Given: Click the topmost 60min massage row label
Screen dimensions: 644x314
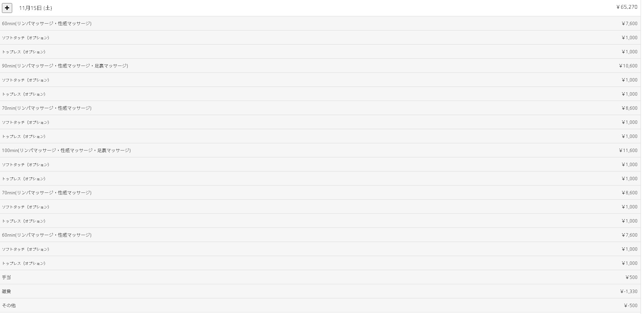Looking at the screenshot, I should tap(47, 24).
